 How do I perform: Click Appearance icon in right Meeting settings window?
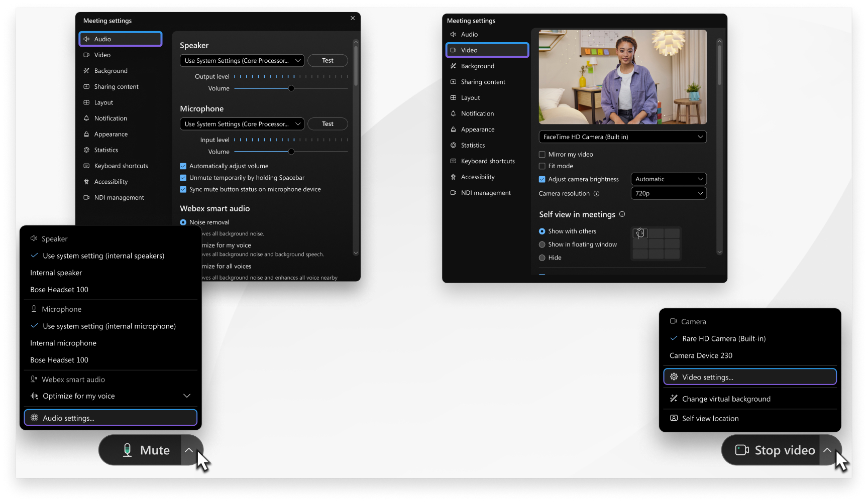pos(453,129)
